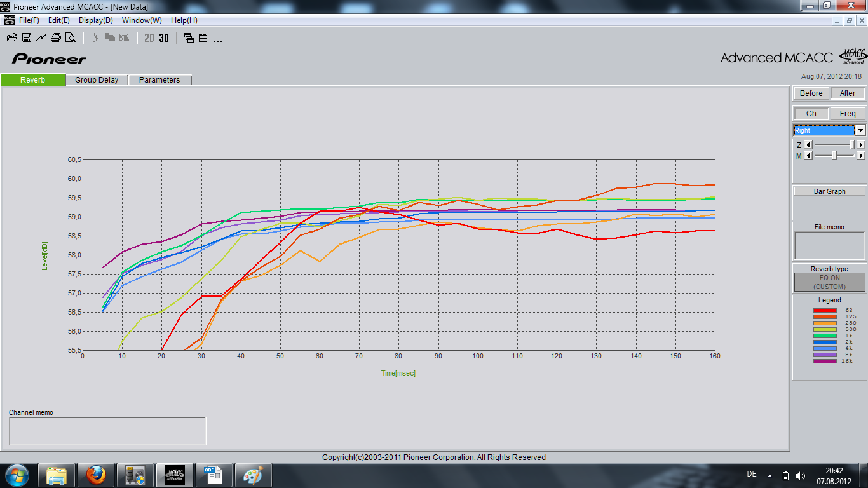The width and height of the screenshot is (868, 488).
Task: Click the tile windows toolbar icon
Action: pyautogui.click(x=203, y=37)
